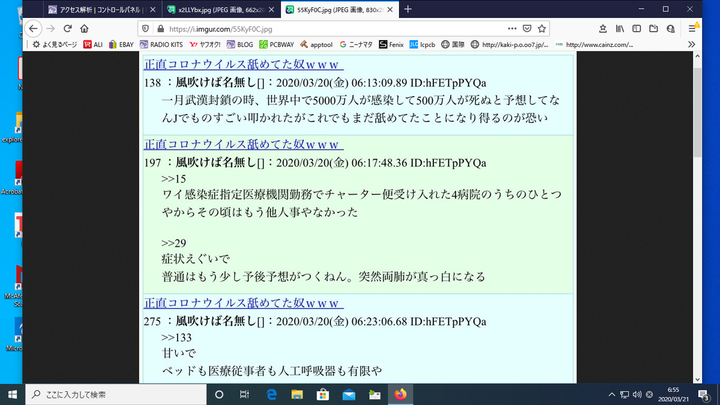Select Firefox taskbar icon
Viewport: 720px width, 405px height.
coord(400,394)
